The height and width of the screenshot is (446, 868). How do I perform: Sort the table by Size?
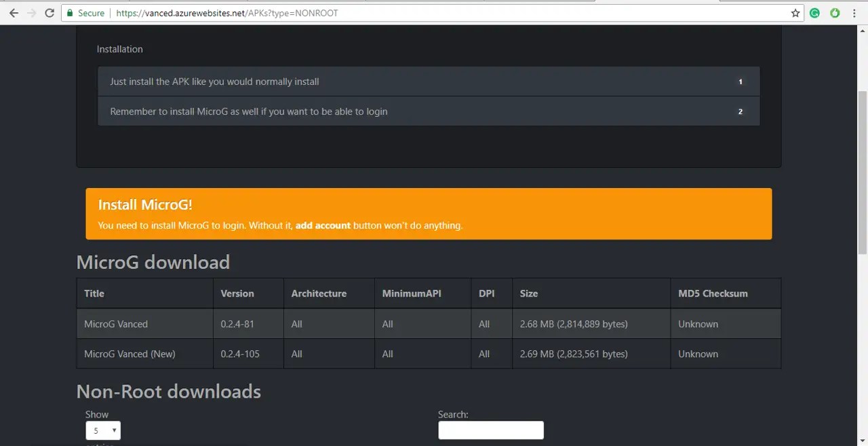528,293
